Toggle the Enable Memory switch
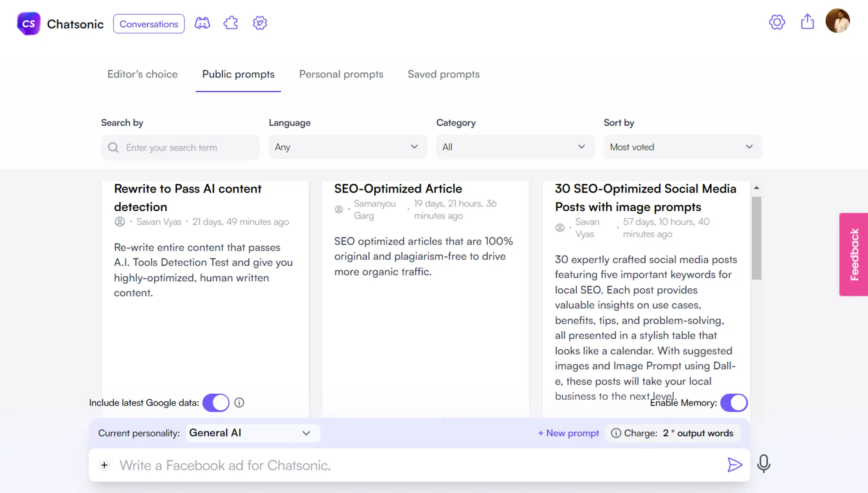The width and height of the screenshot is (868, 493). (x=733, y=403)
